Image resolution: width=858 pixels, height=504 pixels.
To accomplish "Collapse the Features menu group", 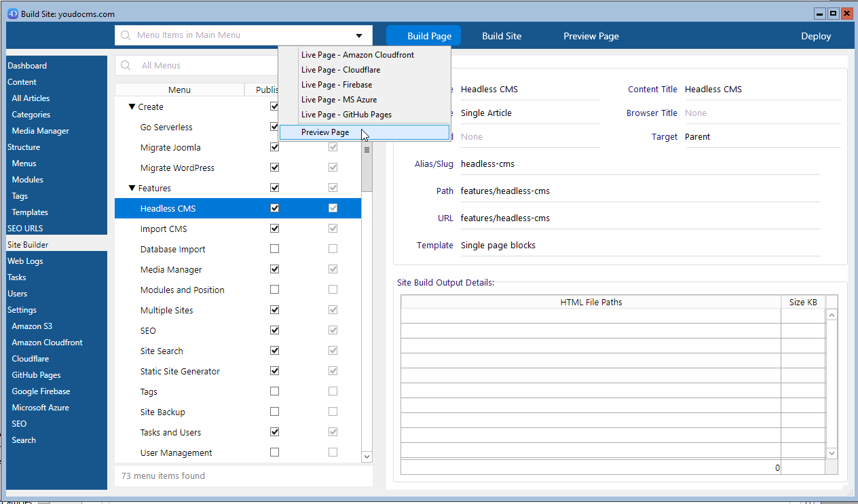I will pos(132,188).
